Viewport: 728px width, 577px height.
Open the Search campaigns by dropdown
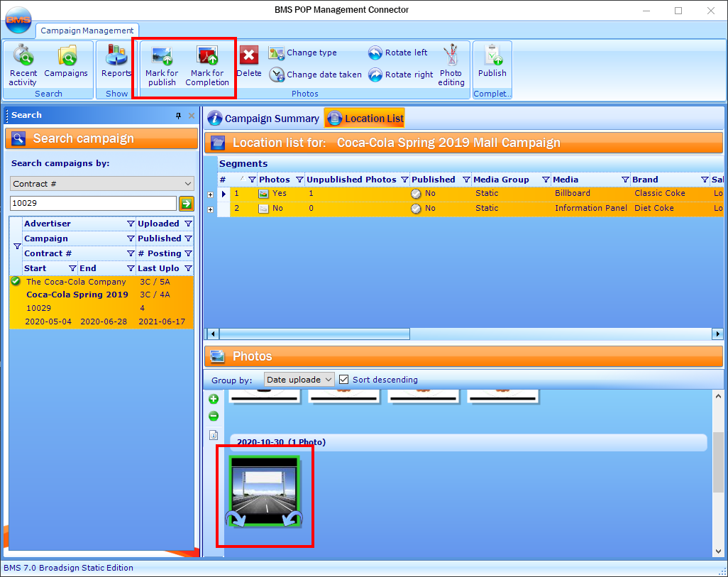[x=101, y=184]
